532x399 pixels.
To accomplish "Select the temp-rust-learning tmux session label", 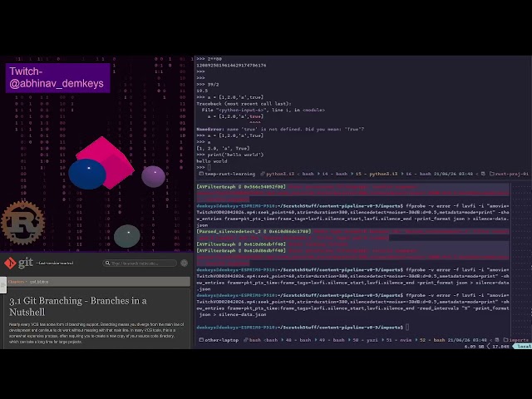I will pos(230,174).
